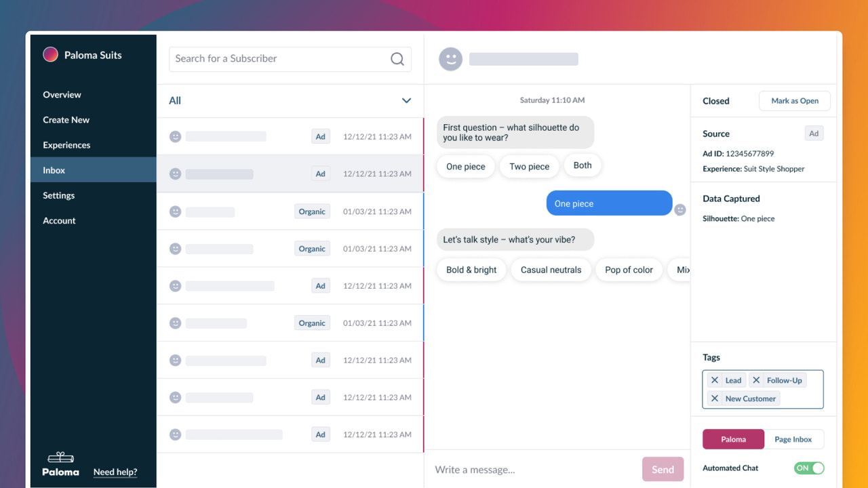The height and width of the screenshot is (488, 868).
Task: Switch to Page Inbox
Action: pyautogui.click(x=793, y=439)
